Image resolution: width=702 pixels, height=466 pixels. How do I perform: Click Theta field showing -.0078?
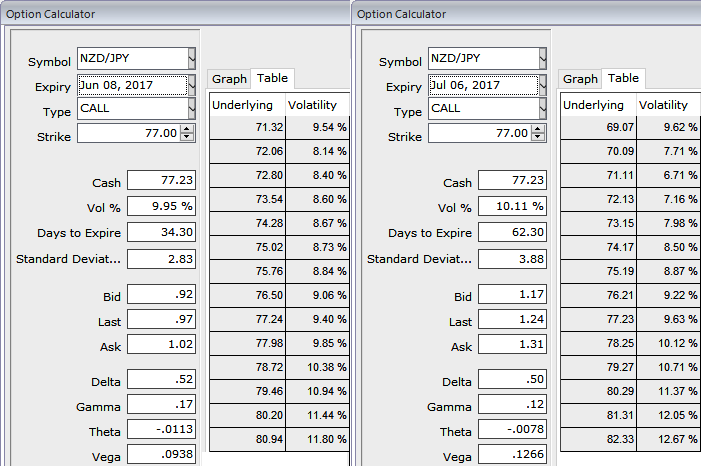coord(513,430)
